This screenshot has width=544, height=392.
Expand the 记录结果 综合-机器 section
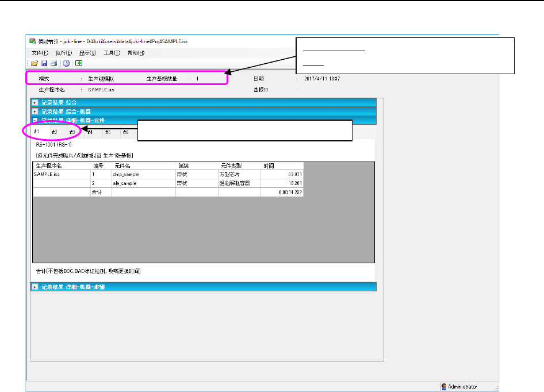35,112
